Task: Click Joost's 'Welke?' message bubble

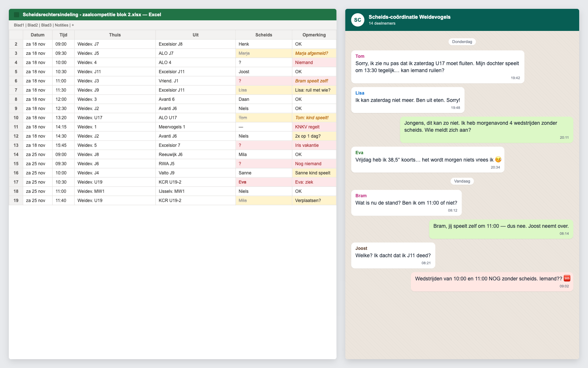Action: (x=393, y=255)
